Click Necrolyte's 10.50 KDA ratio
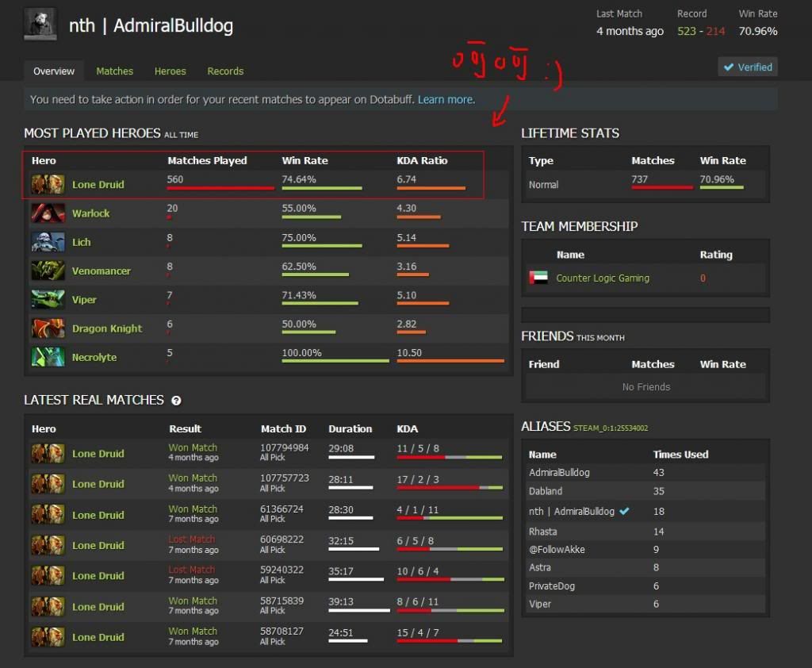 [409, 353]
